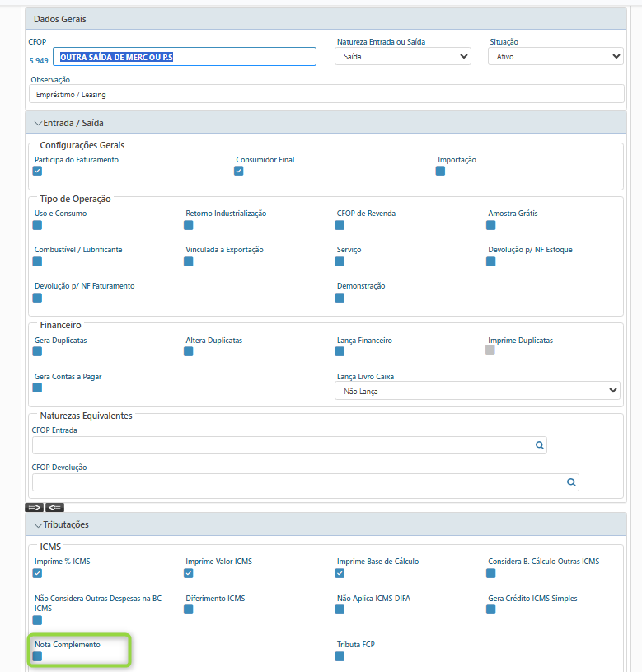
Task: Click the Dados Gerais section header
Action: [59, 19]
